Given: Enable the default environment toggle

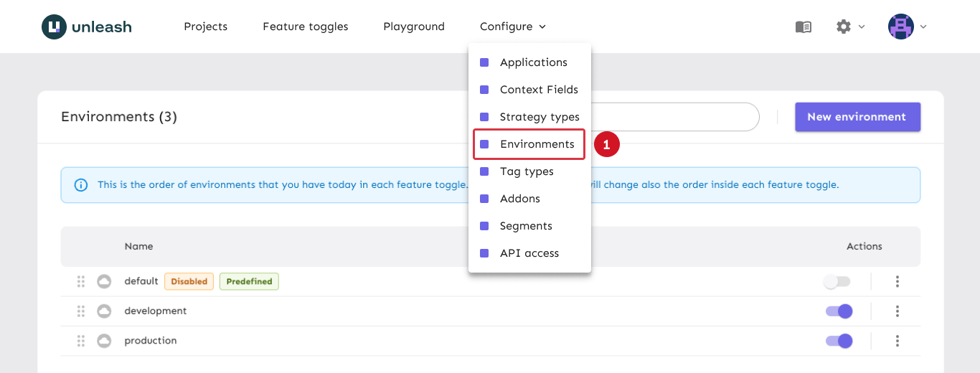Looking at the screenshot, I should [837, 282].
